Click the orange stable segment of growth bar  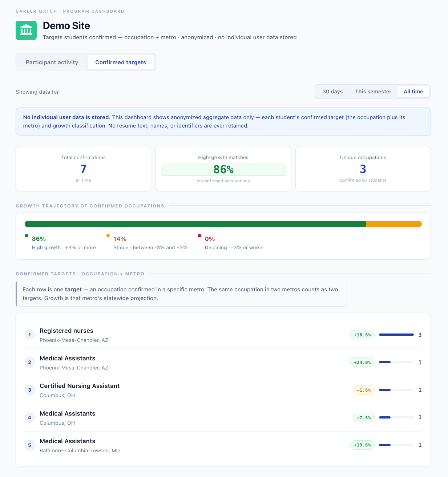(394, 224)
